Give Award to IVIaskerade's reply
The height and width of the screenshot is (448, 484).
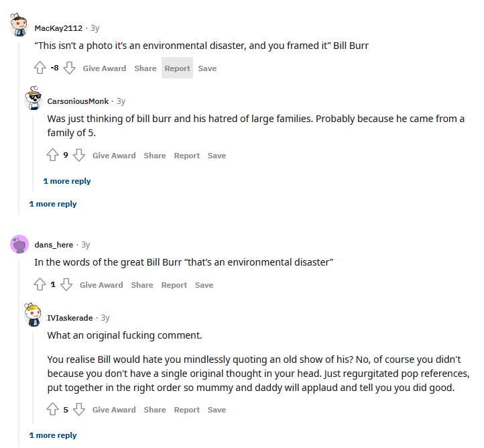tap(114, 410)
